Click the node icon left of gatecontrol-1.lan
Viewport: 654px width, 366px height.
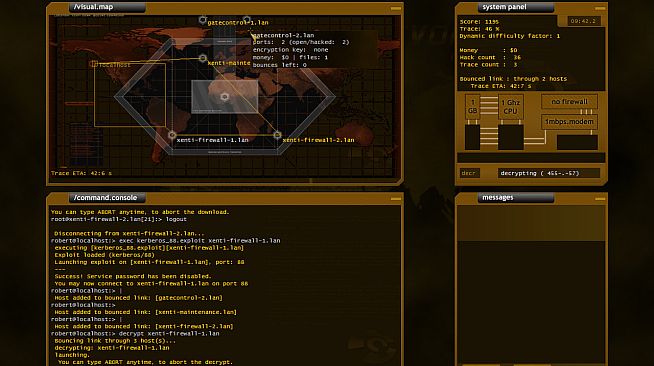[x=202, y=20]
